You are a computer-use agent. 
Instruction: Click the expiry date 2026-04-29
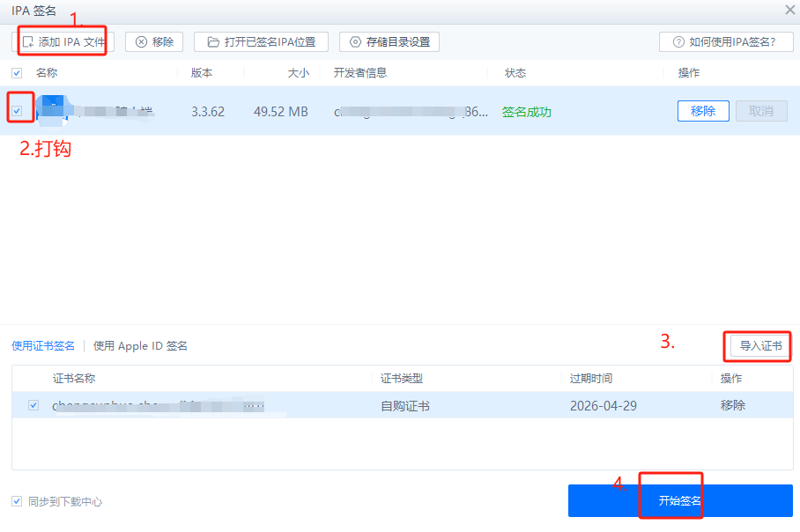[603, 405]
